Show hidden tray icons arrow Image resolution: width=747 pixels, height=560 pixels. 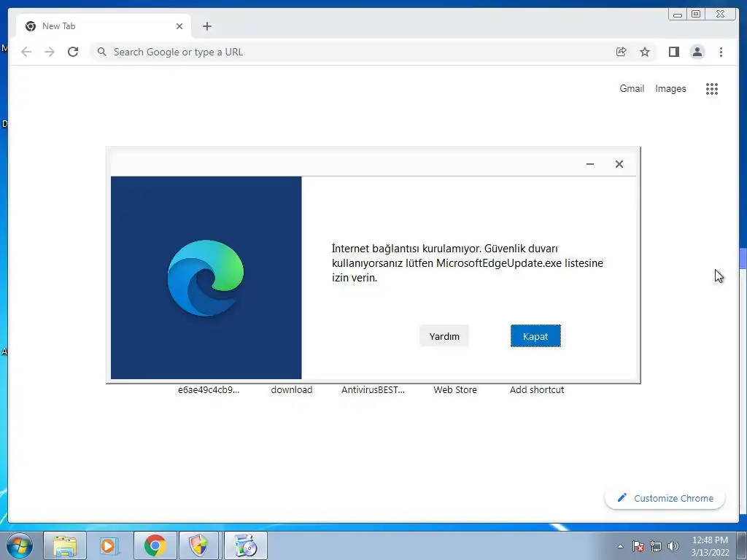[x=620, y=546]
